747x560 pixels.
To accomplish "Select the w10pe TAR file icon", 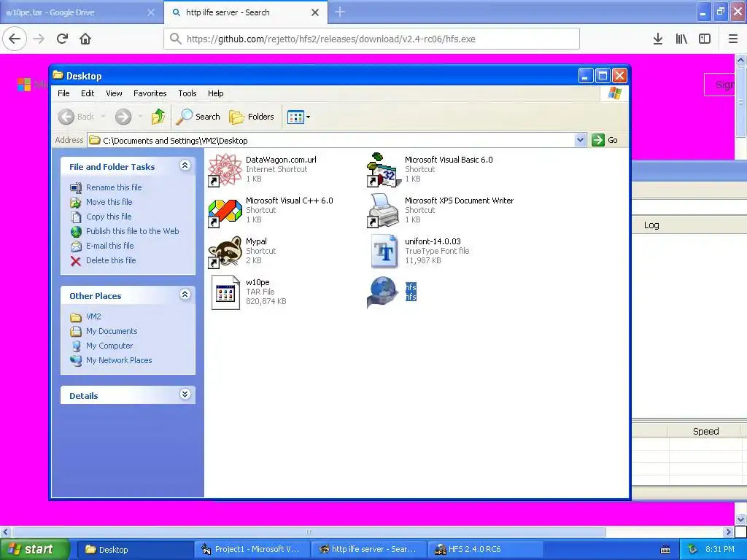I will click(x=225, y=292).
